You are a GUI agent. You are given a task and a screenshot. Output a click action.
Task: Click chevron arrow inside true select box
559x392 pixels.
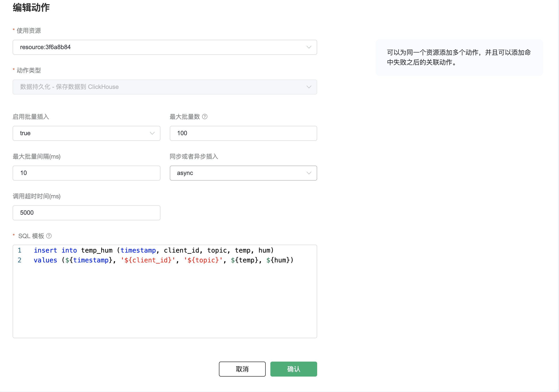(152, 133)
